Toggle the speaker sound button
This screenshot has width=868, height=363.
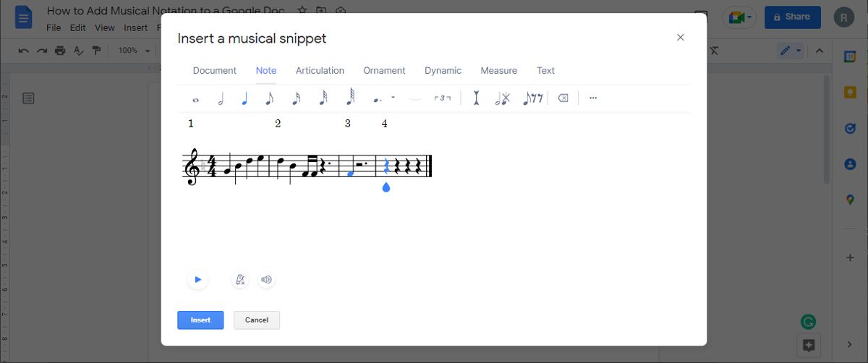(x=266, y=280)
